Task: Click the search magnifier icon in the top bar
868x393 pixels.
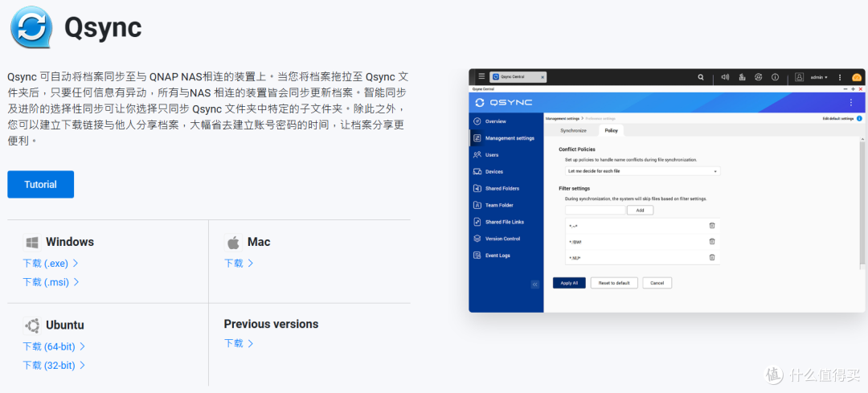Action: [x=701, y=77]
